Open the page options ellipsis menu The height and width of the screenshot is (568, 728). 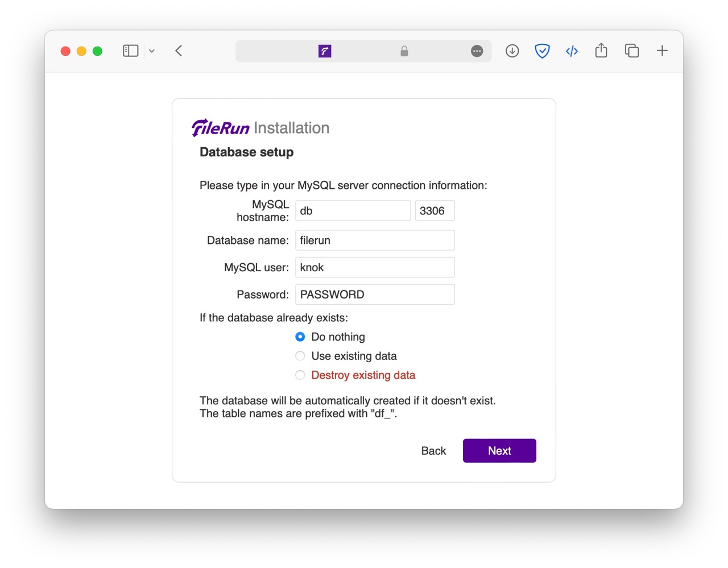477,51
